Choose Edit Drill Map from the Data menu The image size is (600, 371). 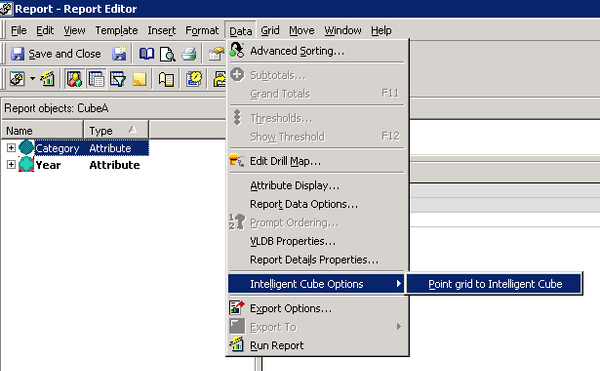click(316, 161)
